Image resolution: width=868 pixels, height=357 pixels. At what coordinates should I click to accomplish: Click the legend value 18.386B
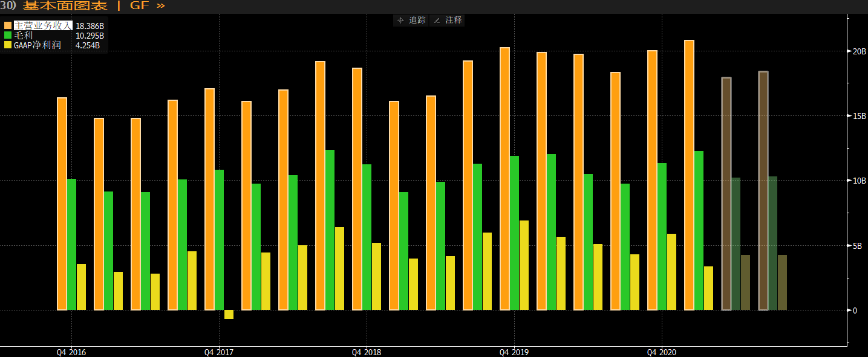[x=90, y=26]
